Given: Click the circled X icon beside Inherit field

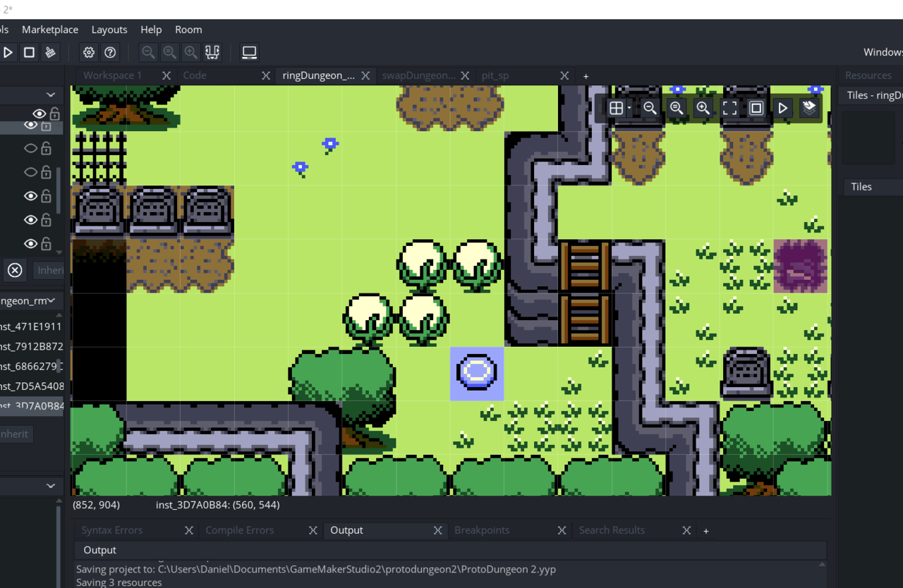Looking at the screenshot, I should (15, 270).
